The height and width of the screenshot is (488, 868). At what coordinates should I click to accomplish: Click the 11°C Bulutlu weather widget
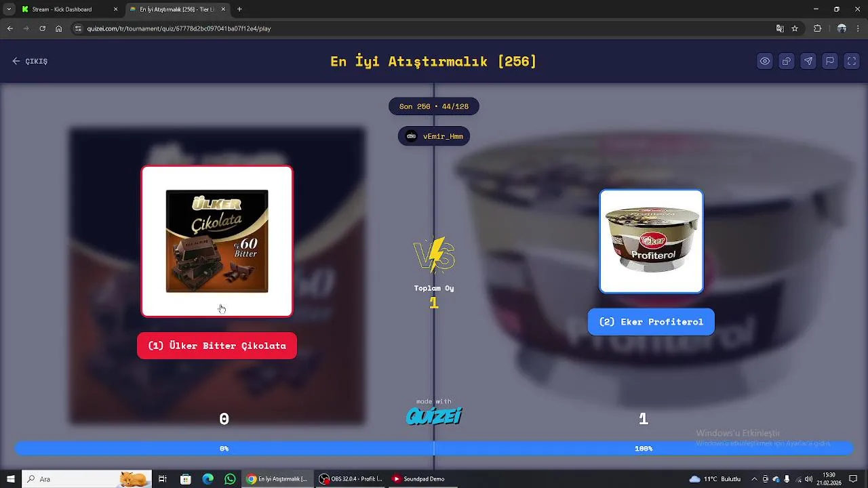tap(715, 479)
